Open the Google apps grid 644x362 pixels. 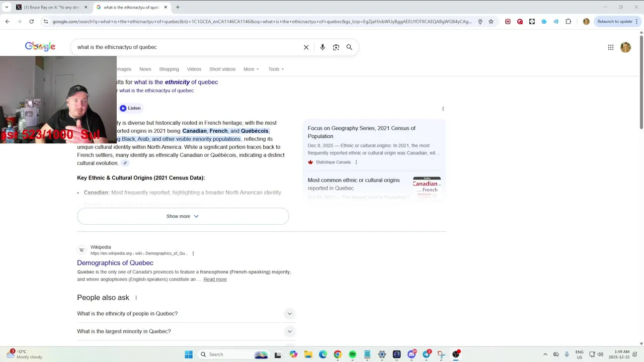(611, 47)
